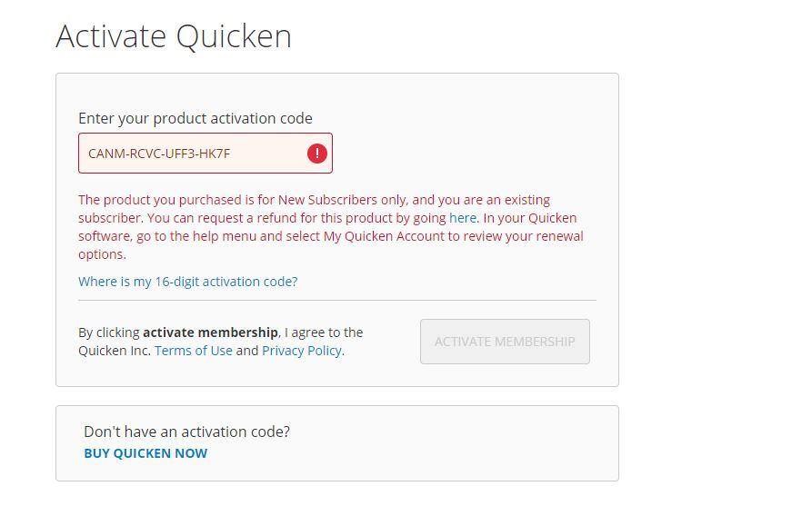Click "Don't have an activation code?" text

(186, 432)
